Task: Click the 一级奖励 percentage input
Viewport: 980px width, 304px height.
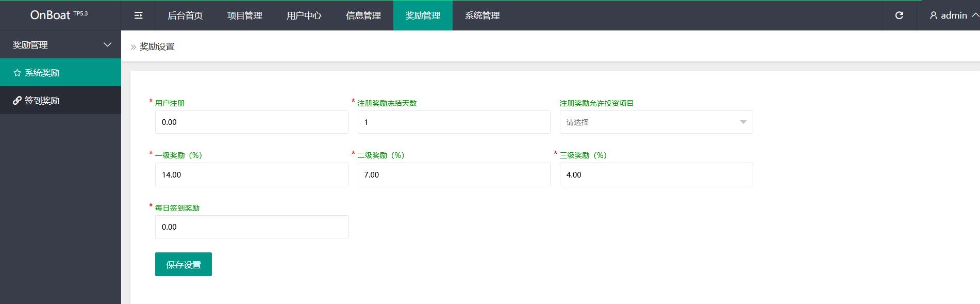Action: pos(252,174)
